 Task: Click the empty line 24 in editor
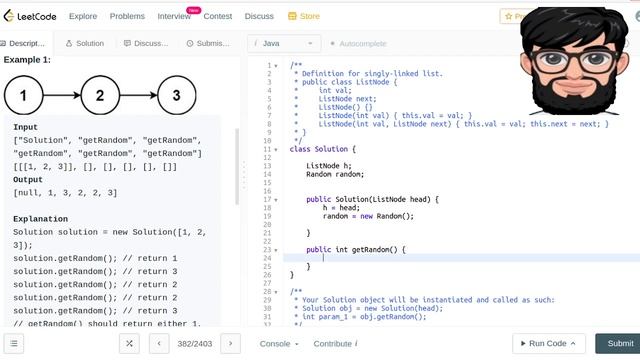coord(462,258)
